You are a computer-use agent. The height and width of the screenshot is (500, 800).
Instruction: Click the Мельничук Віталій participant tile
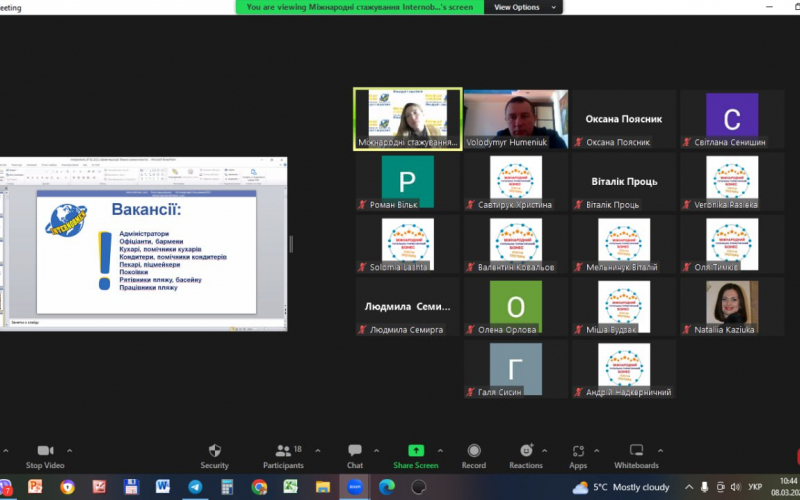point(624,244)
